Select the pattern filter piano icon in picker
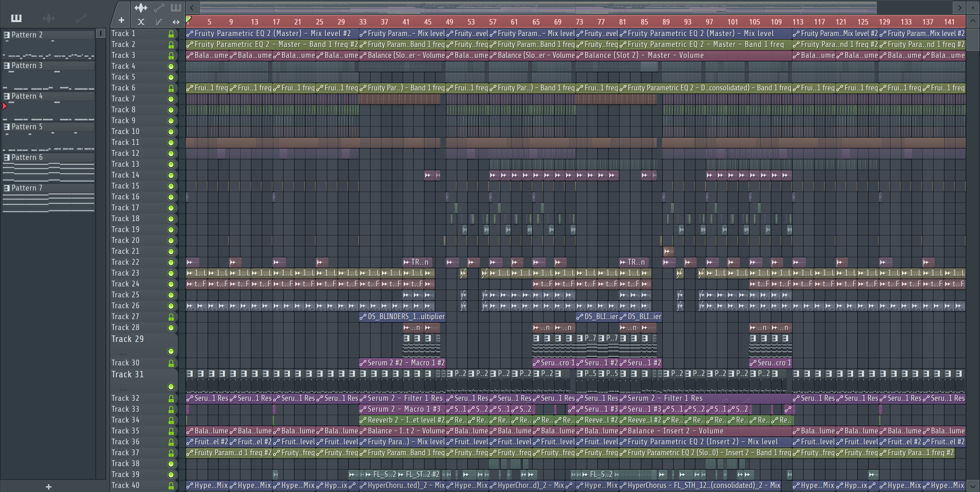 pos(16,18)
